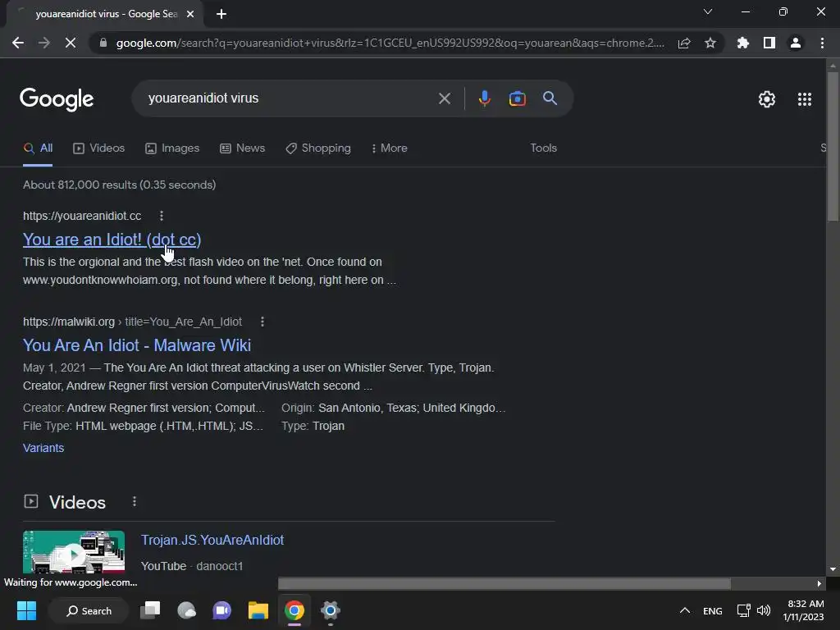This screenshot has width=840, height=630.
Task: Open Settings gear on taskbar
Action: click(330, 610)
